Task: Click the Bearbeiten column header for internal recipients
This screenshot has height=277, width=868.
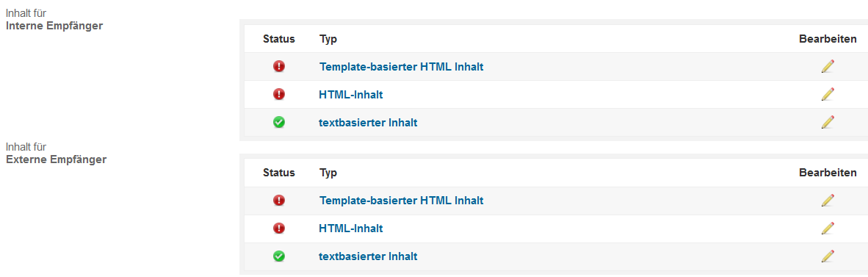Action: (x=828, y=39)
